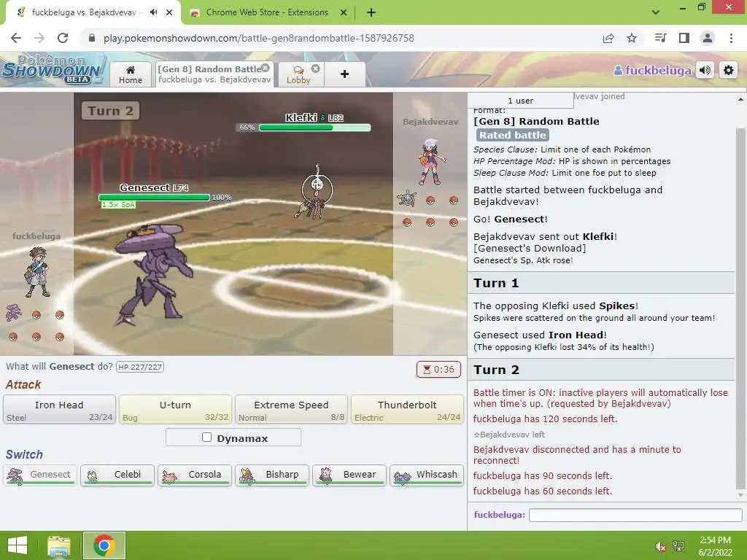Click the share page icon

click(608, 38)
